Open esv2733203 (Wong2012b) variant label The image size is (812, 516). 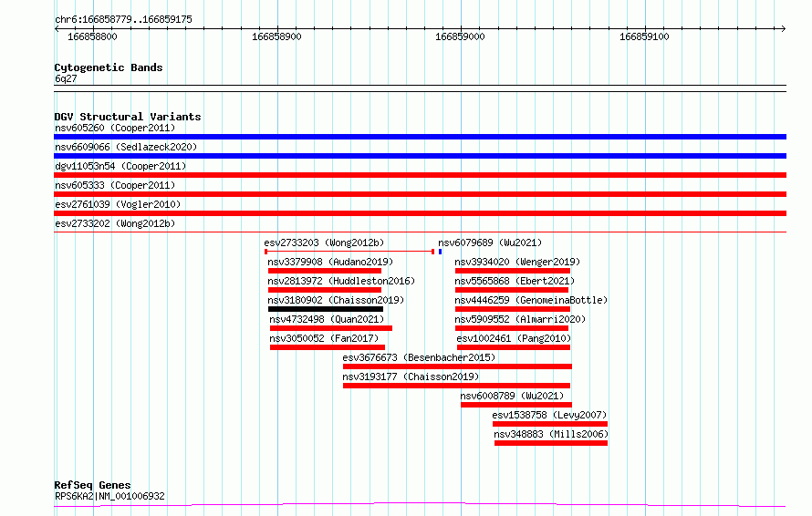[324, 243]
